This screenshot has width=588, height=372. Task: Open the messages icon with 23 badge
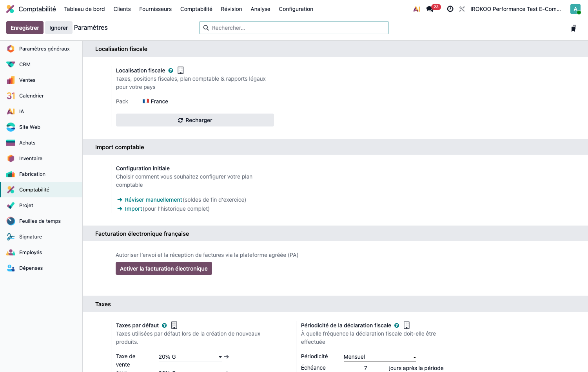[433, 9]
